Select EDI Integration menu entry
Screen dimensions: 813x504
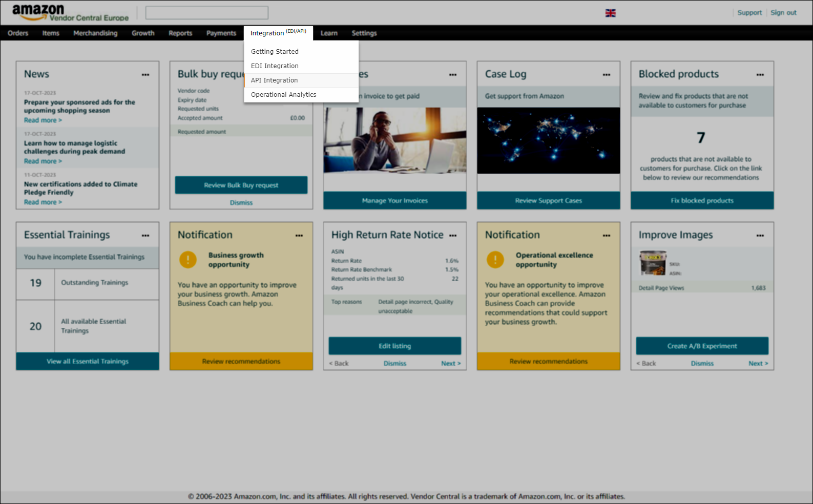301,66
